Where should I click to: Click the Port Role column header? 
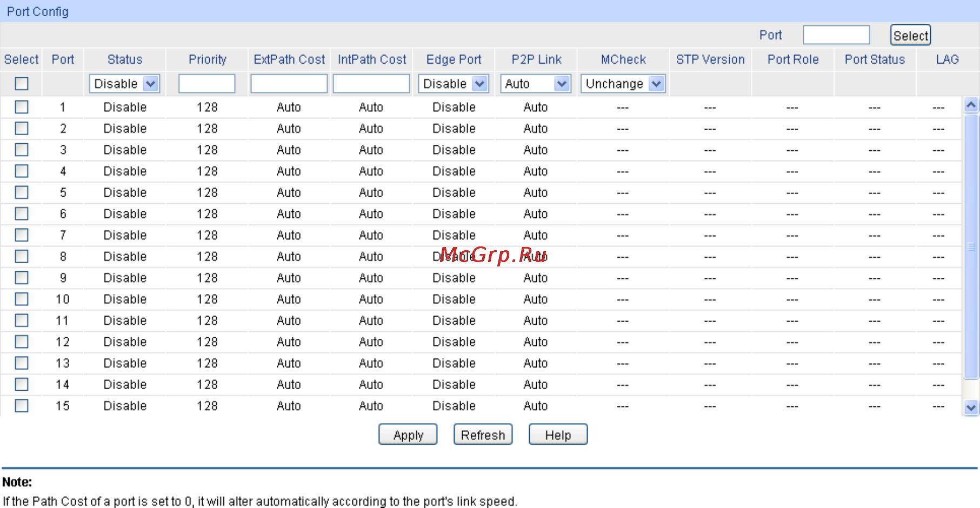[793, 59]
